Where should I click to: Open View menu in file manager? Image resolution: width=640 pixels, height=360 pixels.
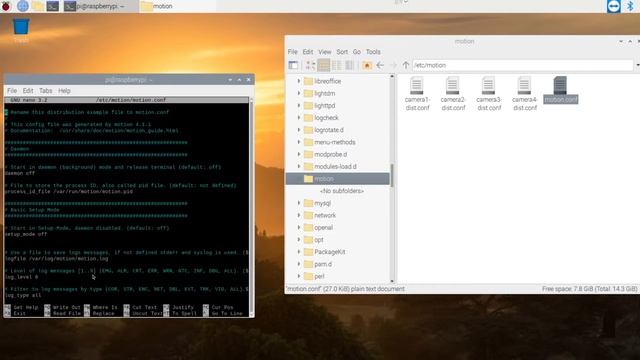tap(325, 52)
